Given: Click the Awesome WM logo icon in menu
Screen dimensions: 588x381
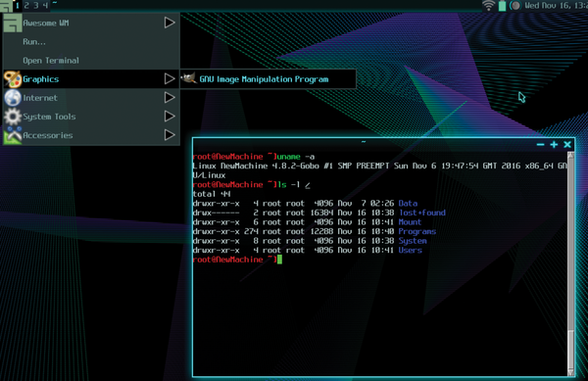Looking at the screenshot, I should [13, 24].
